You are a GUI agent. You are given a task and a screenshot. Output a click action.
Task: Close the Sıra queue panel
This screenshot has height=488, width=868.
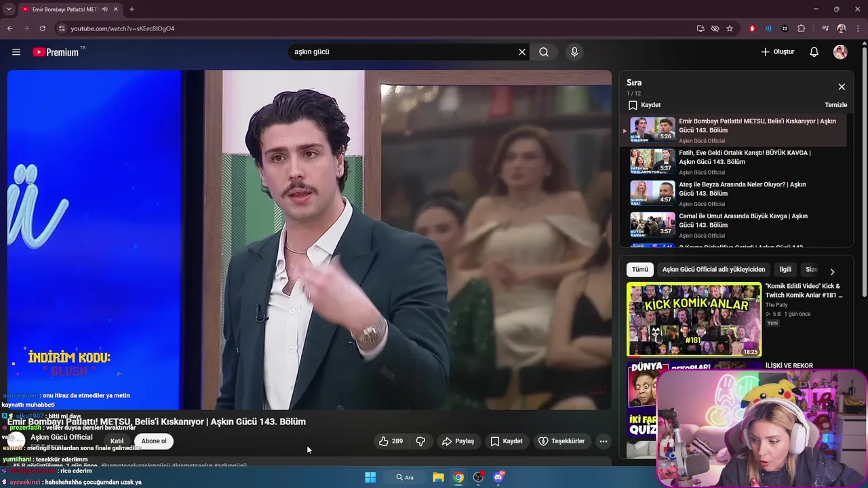click(x=842, y=87)
